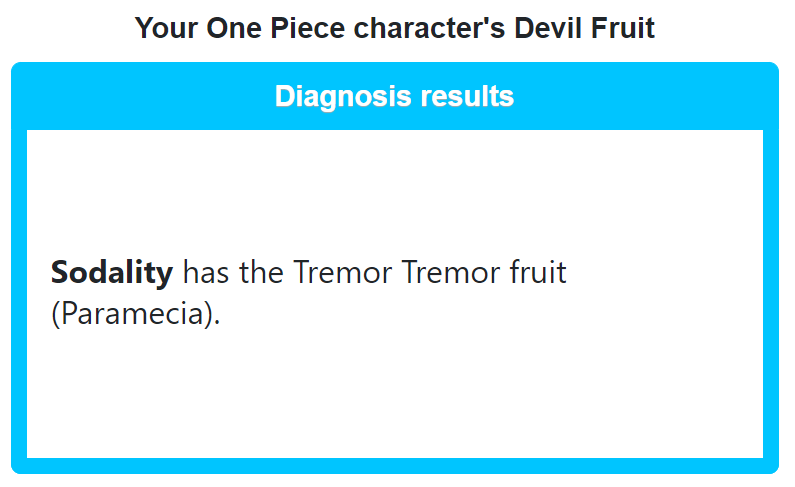795x487 pixels.
Task: Click the word Paramecia in the result
Action: click(x=133, y=314)
